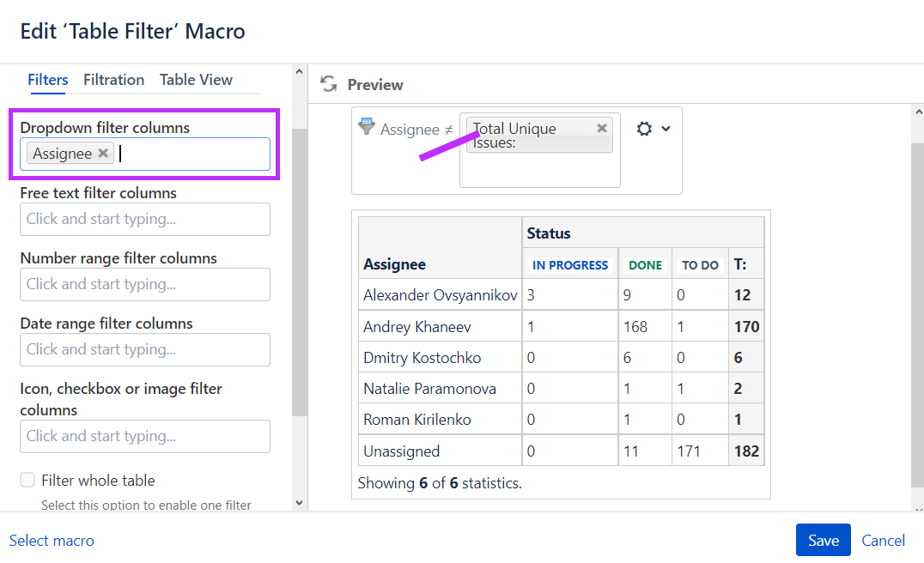The height and width of the screenshot is (563, 924).
Task: Open the Assignee filter values dropdown box
Action: pos(540,150)
